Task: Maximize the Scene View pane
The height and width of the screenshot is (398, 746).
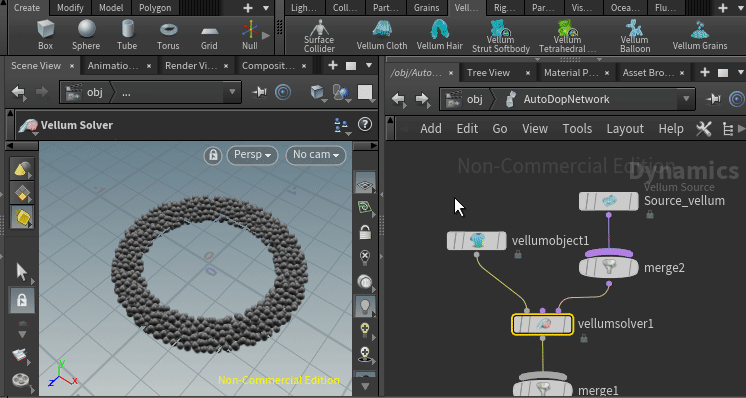Action: pyautogui.click(x=351, y=66)
